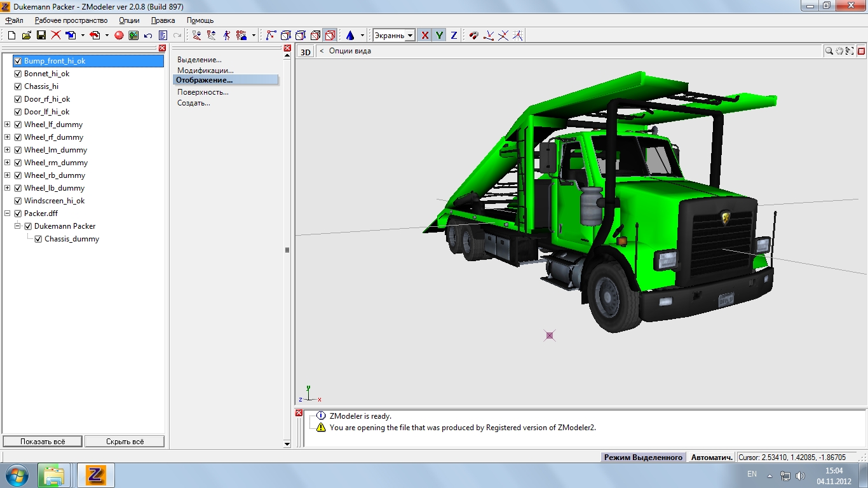Hide Chassis_dummy using its checkbox
The height and width of the screenshot is (488, 868).
click(38, 239)
